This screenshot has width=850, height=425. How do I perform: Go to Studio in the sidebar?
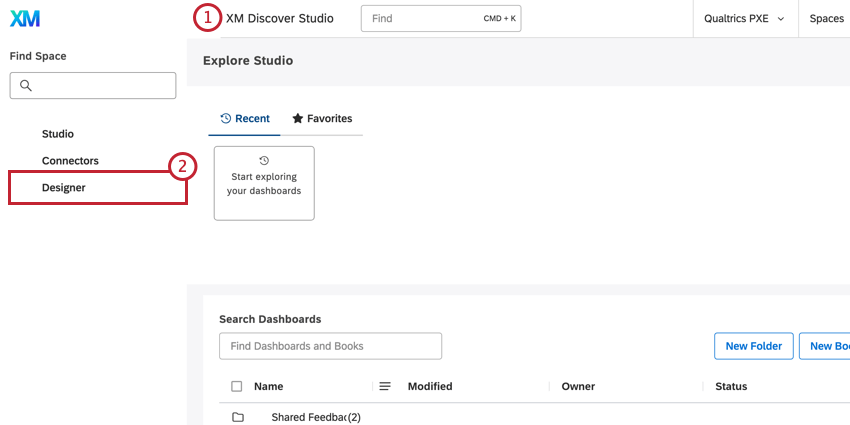(x=58, y=134)
